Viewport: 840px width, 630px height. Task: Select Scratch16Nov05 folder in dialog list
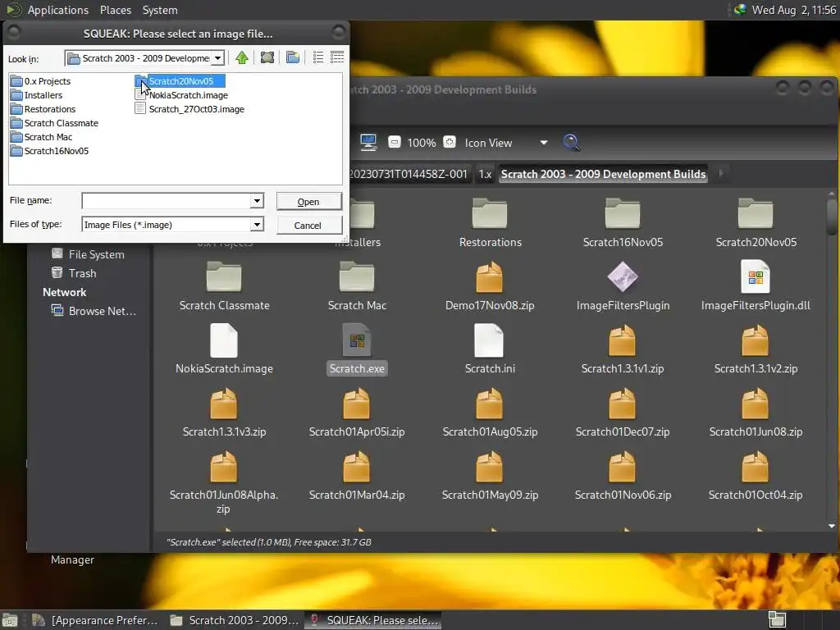coord(50,151)
